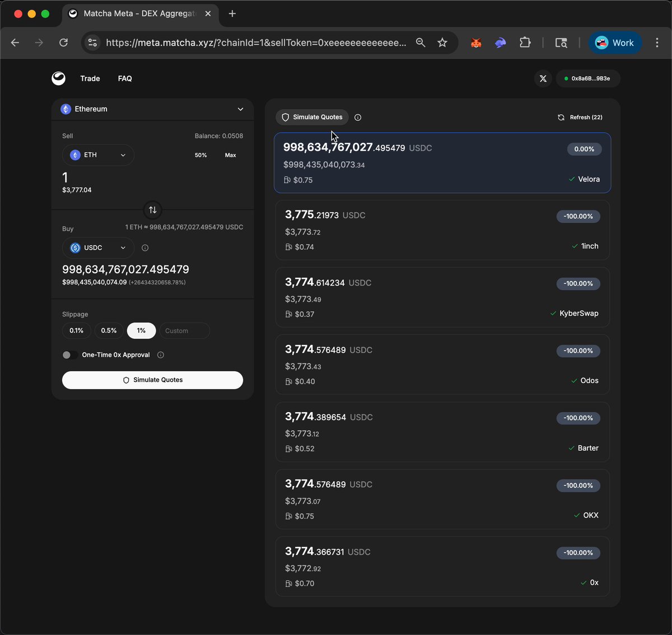672x635 pixels.
Task: Click the 1 ETH ≈ rate text
Action: (184, 227)
